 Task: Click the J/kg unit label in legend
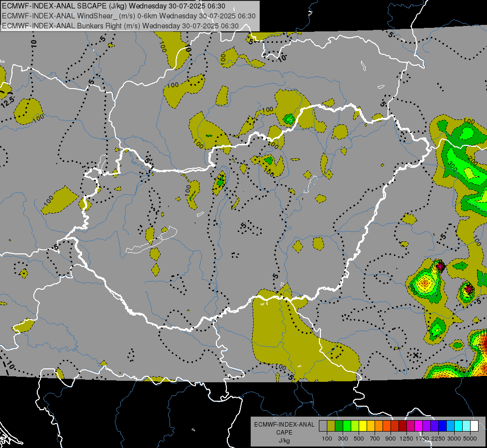point(284,441)
